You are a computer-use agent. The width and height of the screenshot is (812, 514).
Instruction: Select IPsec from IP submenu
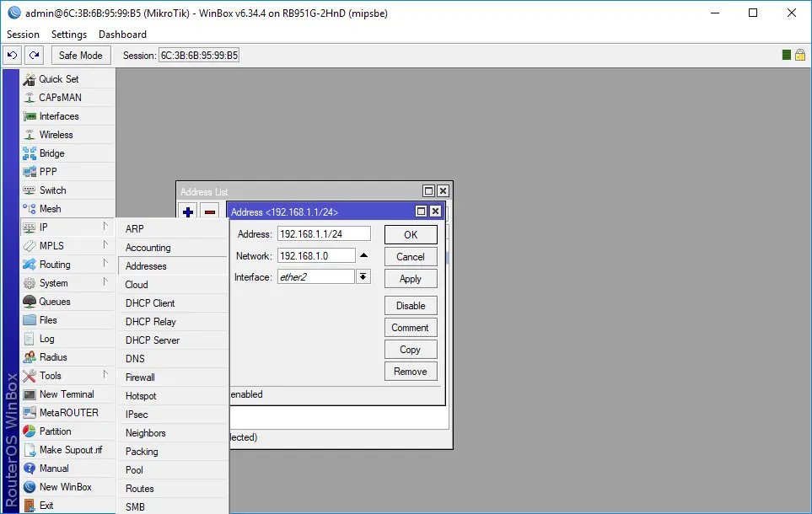(173, 415)
